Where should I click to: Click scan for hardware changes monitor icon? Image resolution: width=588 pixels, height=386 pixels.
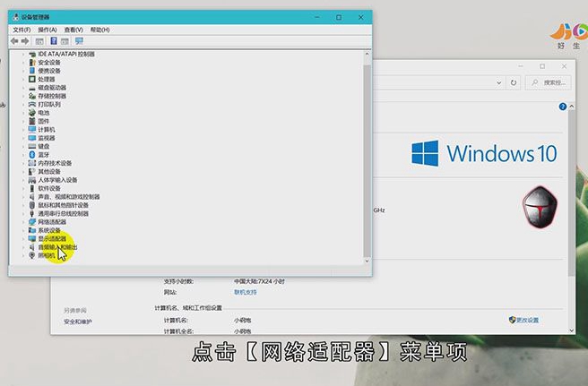[79, 41]
